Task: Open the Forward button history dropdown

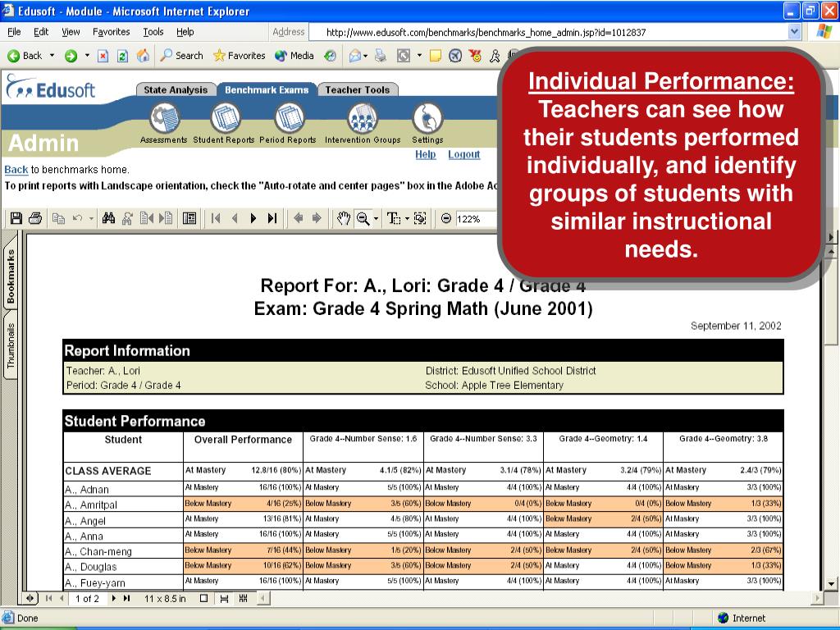Action: (87, 55)
